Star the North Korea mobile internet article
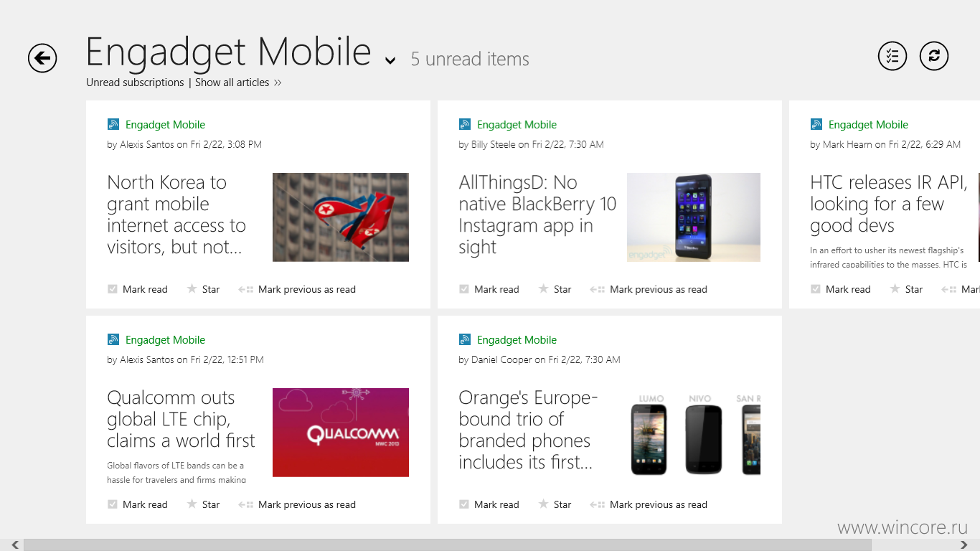Screen dimensions: 980x551 click(x=203, y=289)
